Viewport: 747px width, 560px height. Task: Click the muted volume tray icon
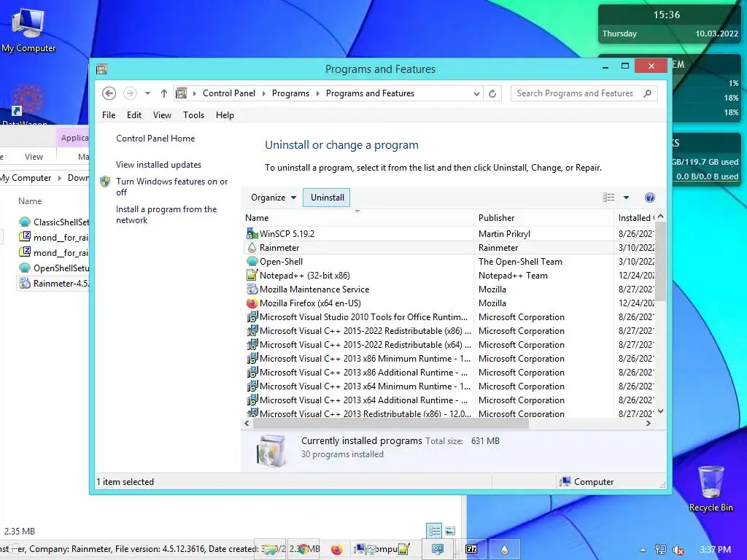[678, 550]
